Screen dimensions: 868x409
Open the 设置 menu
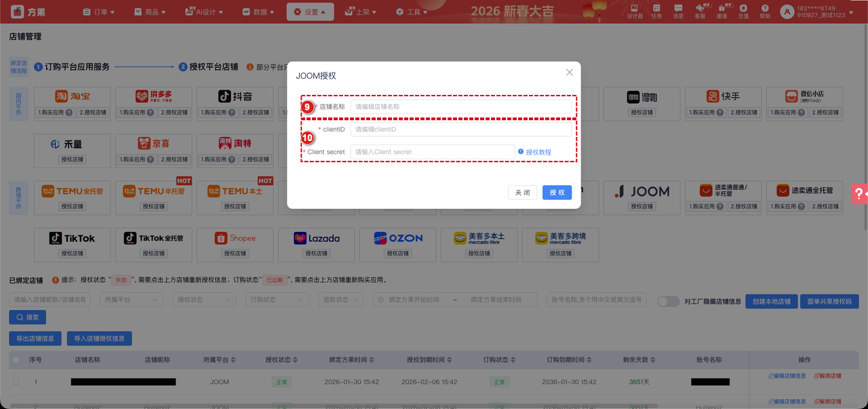click(x=310, y=12)
